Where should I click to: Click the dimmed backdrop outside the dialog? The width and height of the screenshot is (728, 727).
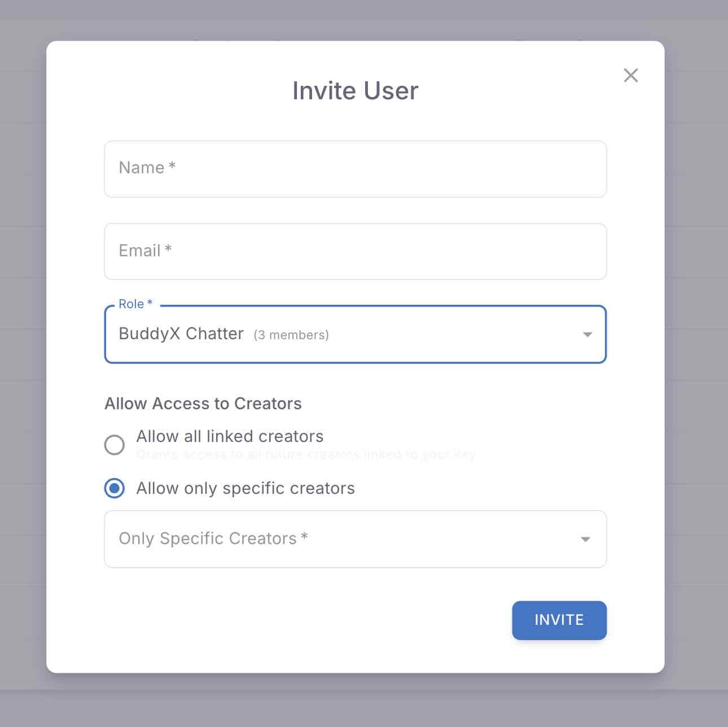[23, 361]
